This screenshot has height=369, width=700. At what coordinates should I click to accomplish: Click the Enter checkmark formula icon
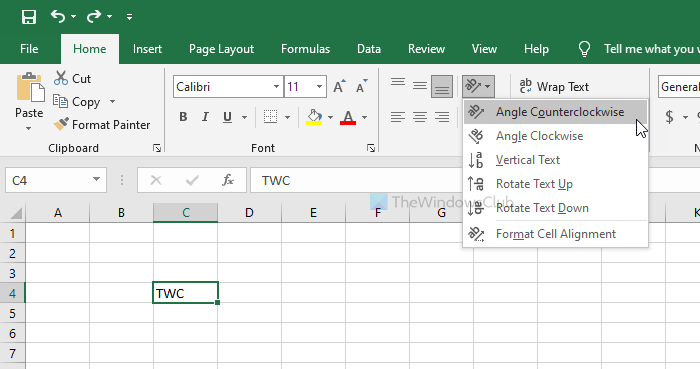pyautogui.click(x=192, y=181)
